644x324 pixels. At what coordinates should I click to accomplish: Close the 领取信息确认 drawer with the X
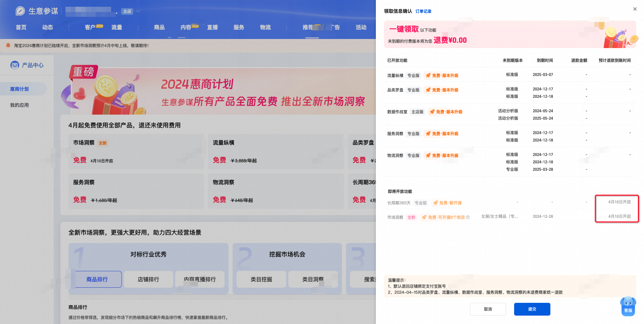(635, 9)
